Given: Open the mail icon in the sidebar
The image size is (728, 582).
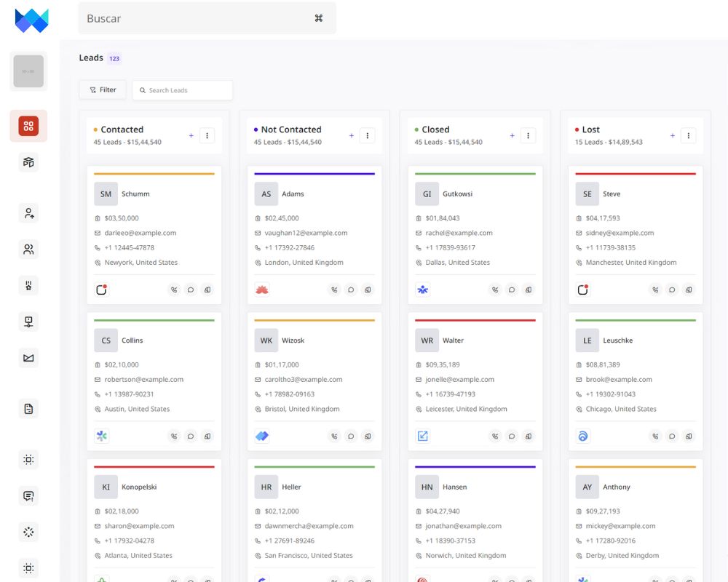Looking at the screenshot, I should click(28, 358).
